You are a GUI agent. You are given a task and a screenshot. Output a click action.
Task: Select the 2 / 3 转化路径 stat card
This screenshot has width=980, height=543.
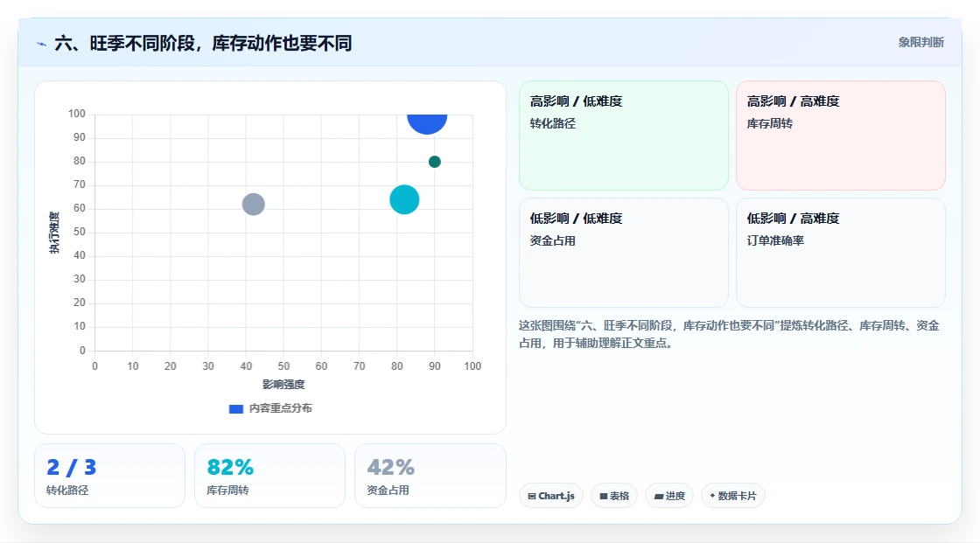110,476
